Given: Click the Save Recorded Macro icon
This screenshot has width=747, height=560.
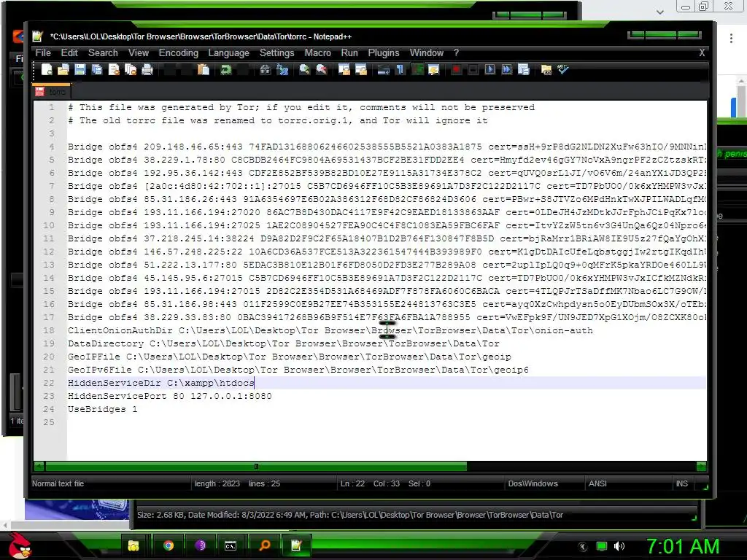Looking at the screenshot, I should (524, 69).
